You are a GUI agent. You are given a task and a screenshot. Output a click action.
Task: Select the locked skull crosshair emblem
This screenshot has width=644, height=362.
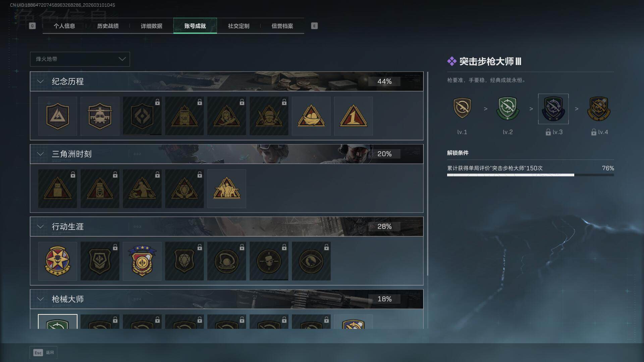pos(269,261)
